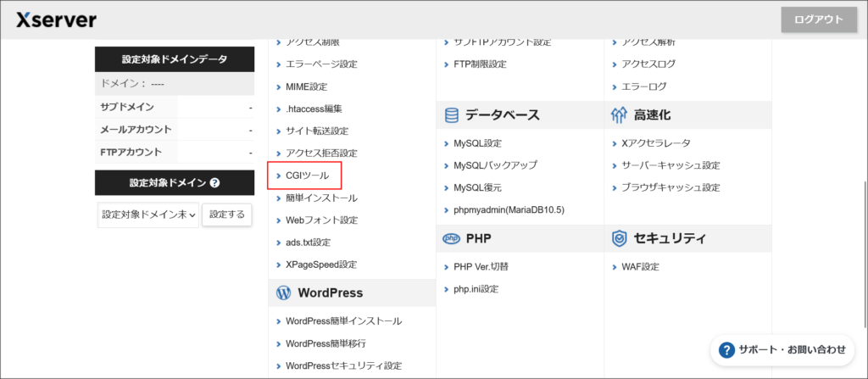Open phpmyadmin(MariaDB10.5) link
The width and height of the screenshot is (868, 379).
509,210
